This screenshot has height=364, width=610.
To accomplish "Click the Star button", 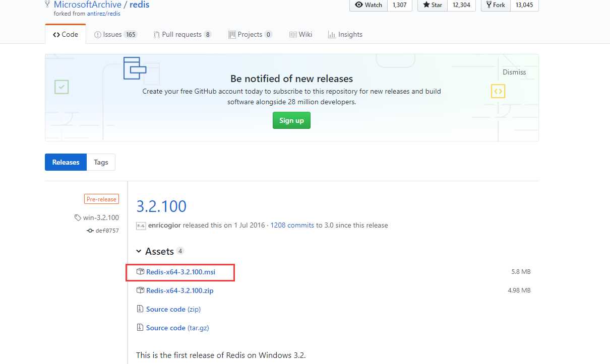I will [x=433, y=5].
